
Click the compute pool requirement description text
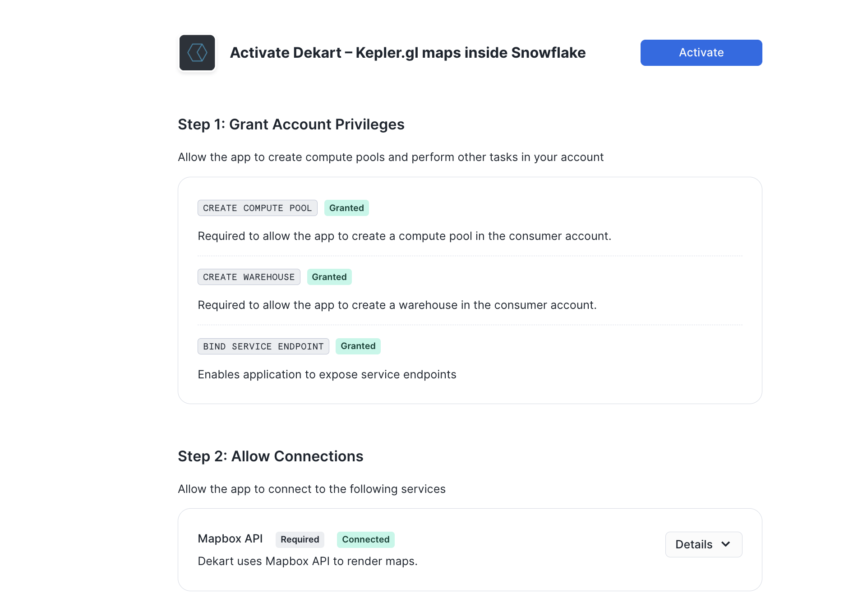click(404, 236)
